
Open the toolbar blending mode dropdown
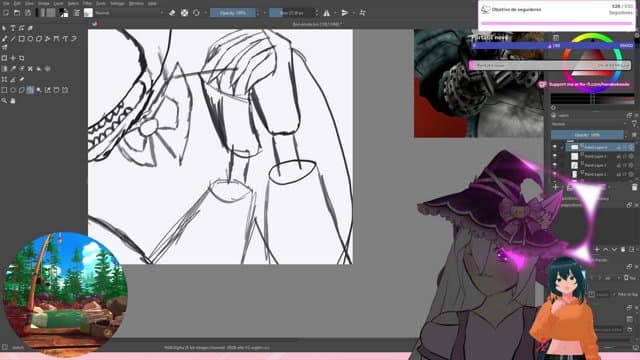129,13
